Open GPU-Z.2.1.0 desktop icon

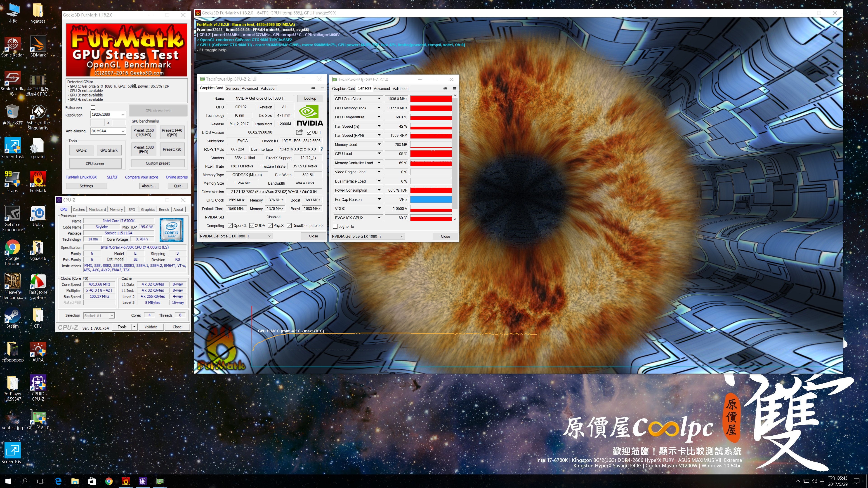click(x=38, y=420)
